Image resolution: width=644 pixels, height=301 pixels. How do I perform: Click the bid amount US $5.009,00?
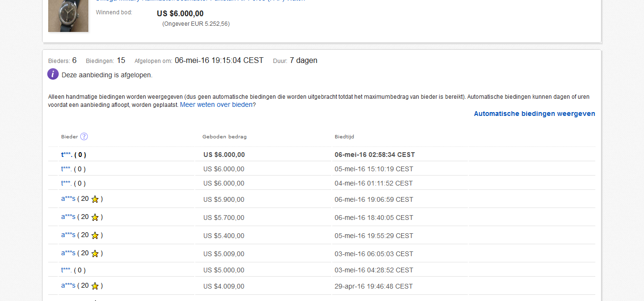tap(224, 254)
